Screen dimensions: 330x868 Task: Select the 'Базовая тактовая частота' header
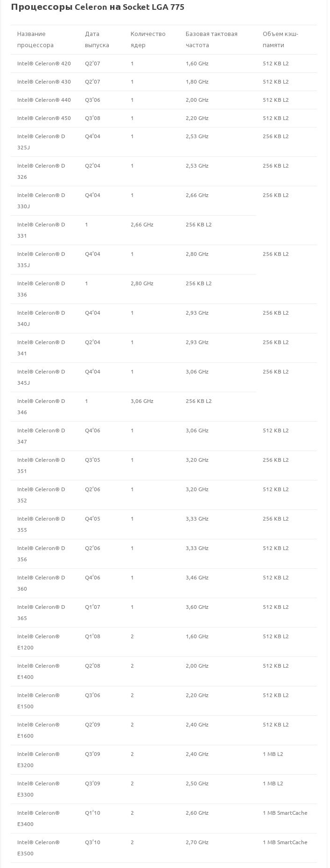[211, 40]
